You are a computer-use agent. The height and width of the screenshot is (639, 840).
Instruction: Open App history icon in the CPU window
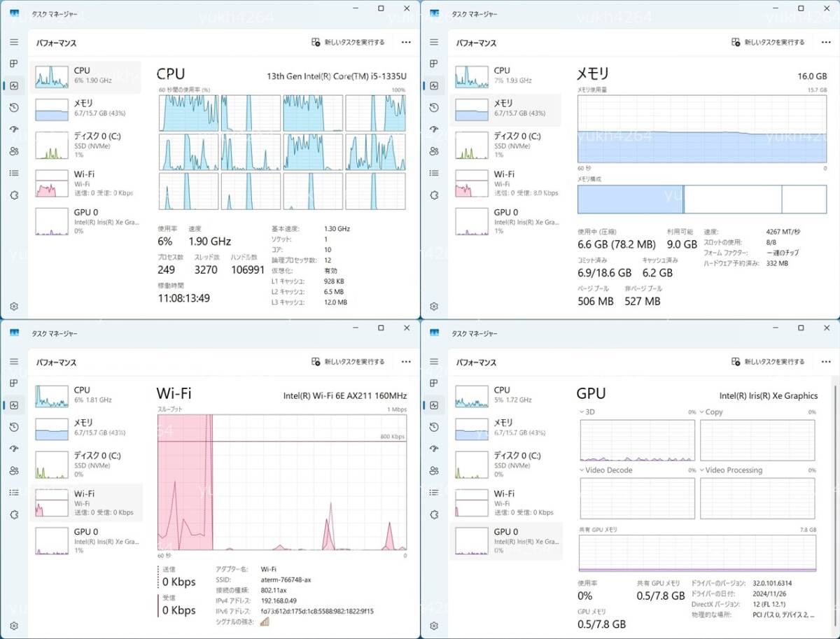(x=13, y=107)
